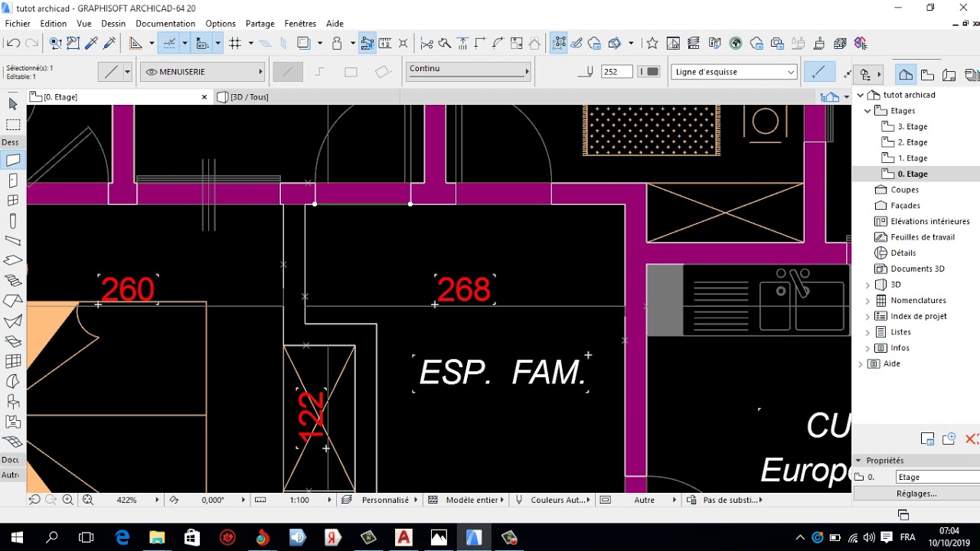This screenshot has height=551, width=980.
Task: Click the Etage name field in Propriétés
Action: pos(937,477)
